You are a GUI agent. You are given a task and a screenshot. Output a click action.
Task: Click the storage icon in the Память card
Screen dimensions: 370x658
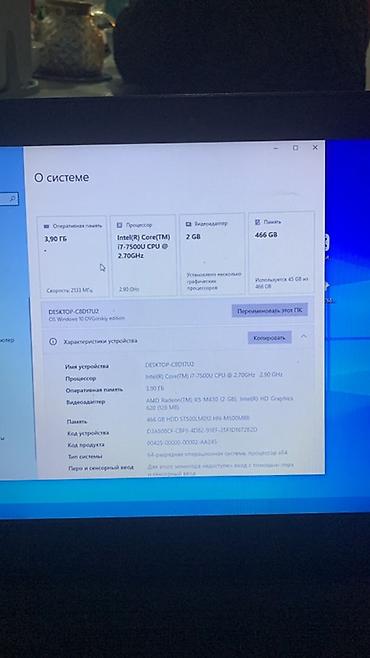(258, 222)
